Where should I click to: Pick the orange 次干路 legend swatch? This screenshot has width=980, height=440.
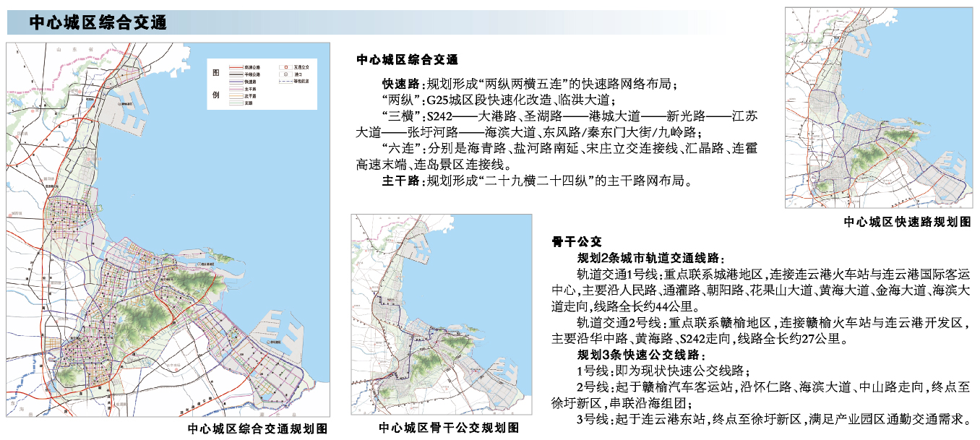pyautogui.click(x=236, y=96)
